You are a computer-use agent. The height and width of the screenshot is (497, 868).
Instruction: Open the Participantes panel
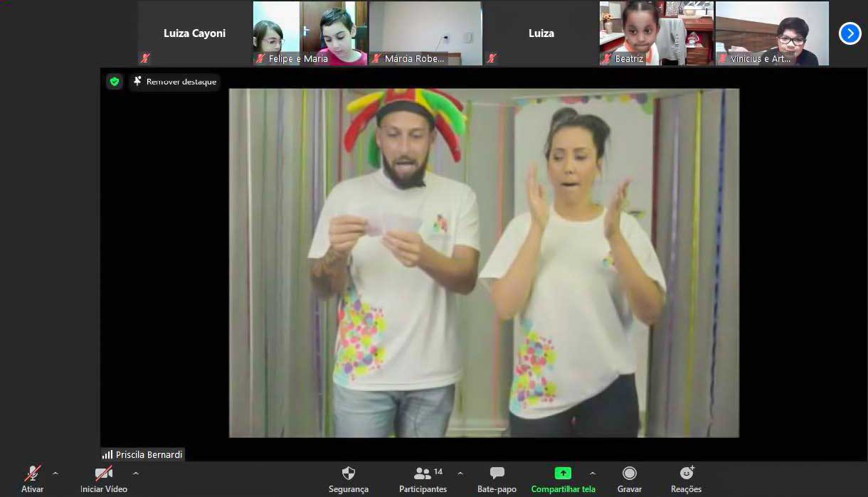click(423, 479)
